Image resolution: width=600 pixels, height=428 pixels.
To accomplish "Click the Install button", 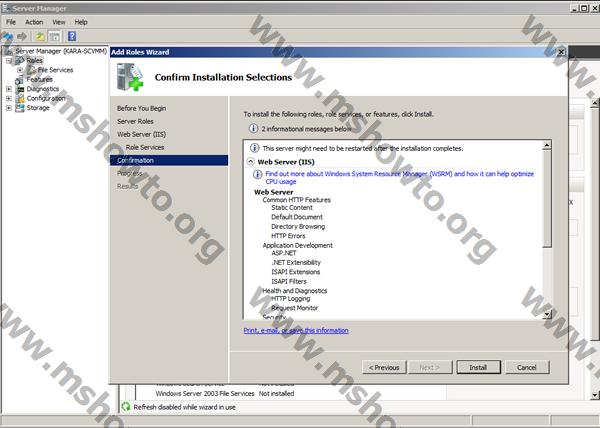I will point(478,367).
